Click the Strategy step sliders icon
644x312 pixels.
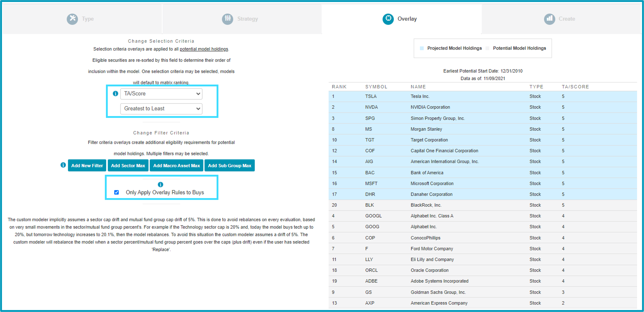point(227,19)
